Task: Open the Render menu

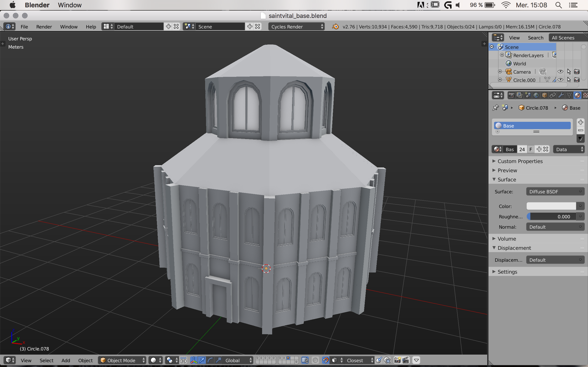Action: (x=44, y=27)
